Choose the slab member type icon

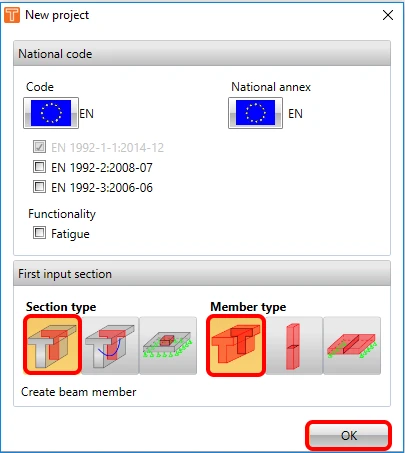pos(352,345)
